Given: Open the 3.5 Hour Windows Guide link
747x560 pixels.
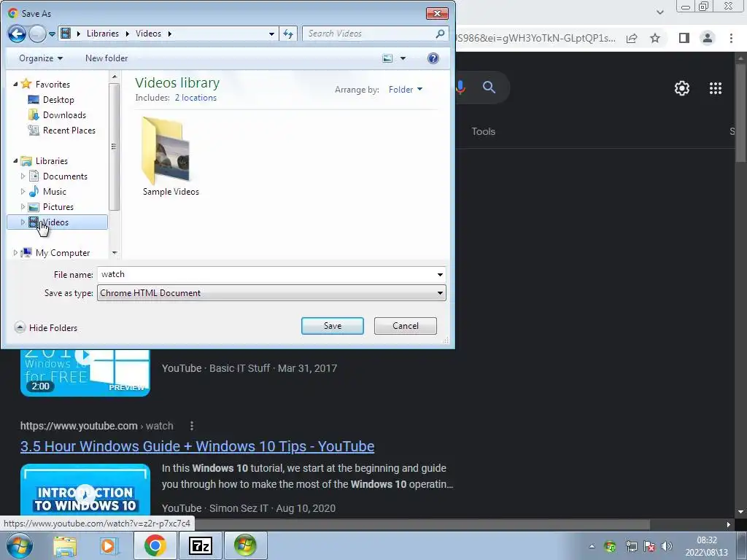Looking at the screenshot, I should pyautogui.click(x=197, y=446).
